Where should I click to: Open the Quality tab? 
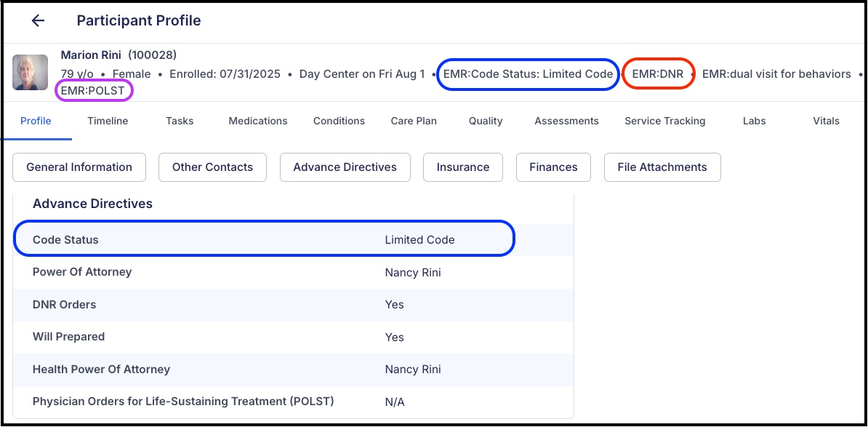(486, 121)
